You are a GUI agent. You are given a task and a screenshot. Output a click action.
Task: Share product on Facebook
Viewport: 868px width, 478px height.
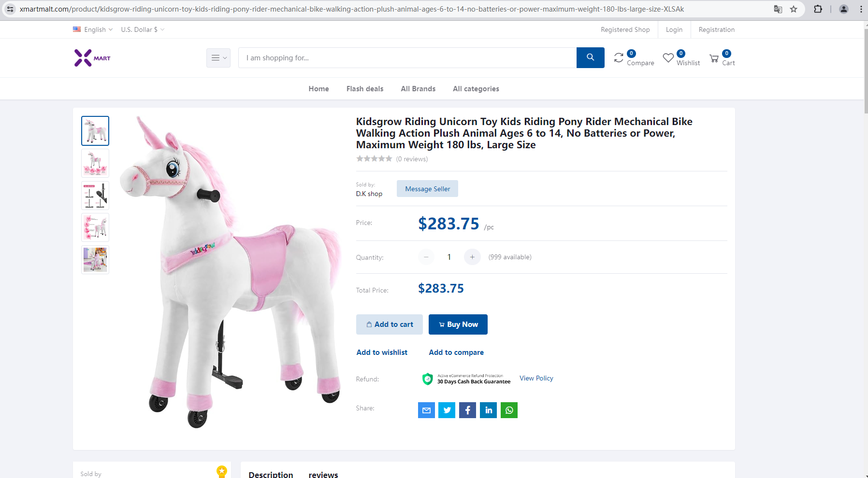click(x=467, y=410)
